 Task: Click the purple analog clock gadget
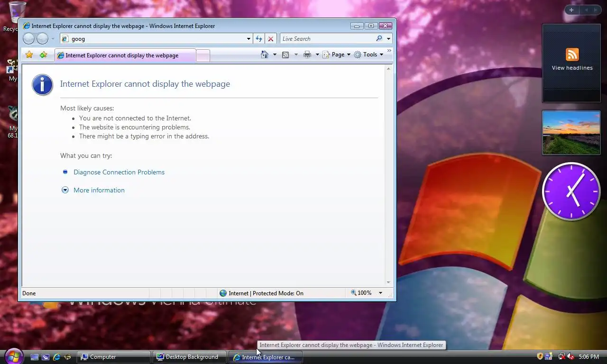click(571, 191)
